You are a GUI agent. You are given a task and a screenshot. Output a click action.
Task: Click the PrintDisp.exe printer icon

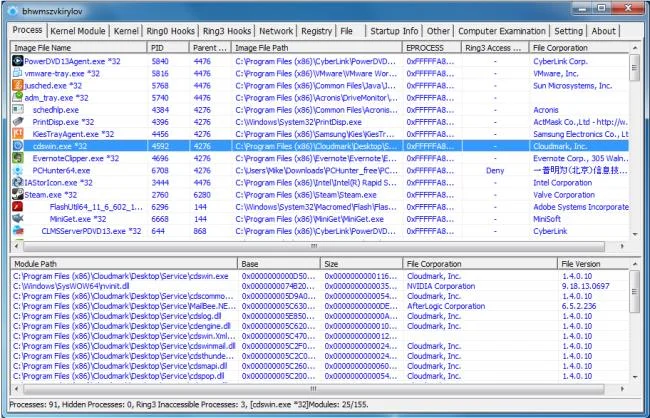17,122
